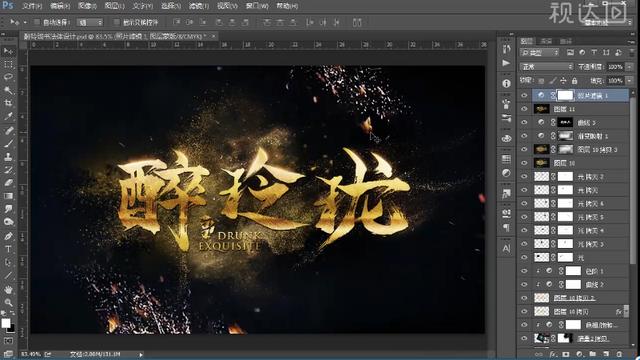Click the link layers icon

pos(539,354)
